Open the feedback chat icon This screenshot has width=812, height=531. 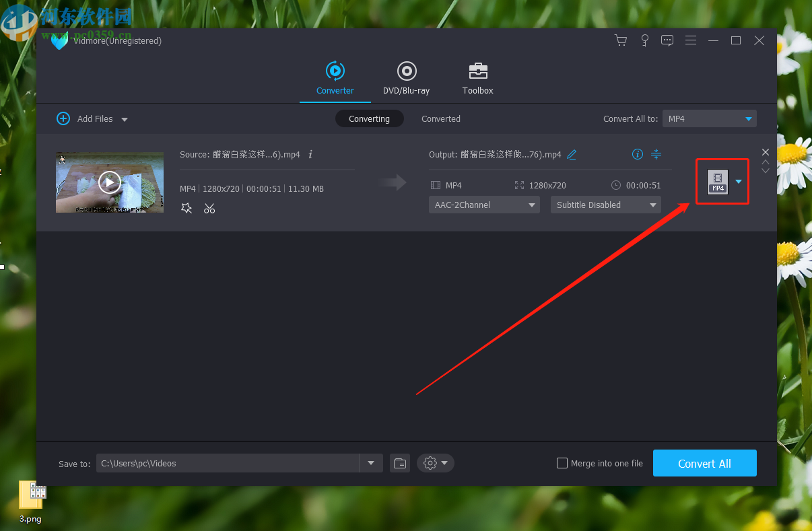pos(667,40)
